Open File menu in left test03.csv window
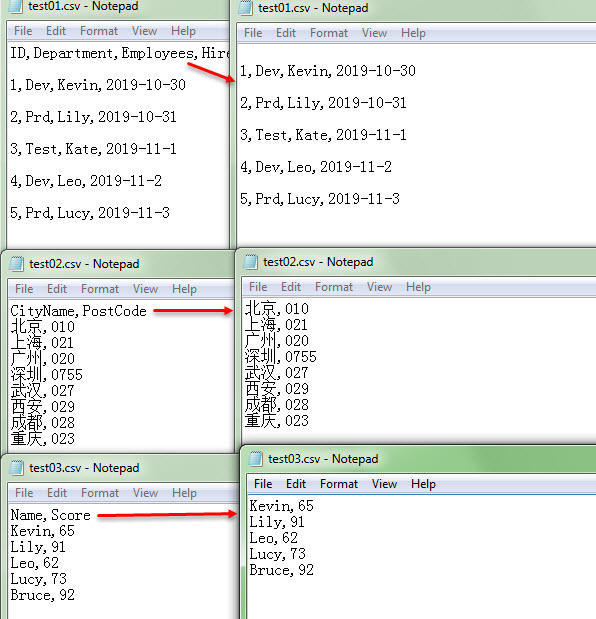Viewport: 596px width, 619px height. pyautogui.click(x=24, y=493)
